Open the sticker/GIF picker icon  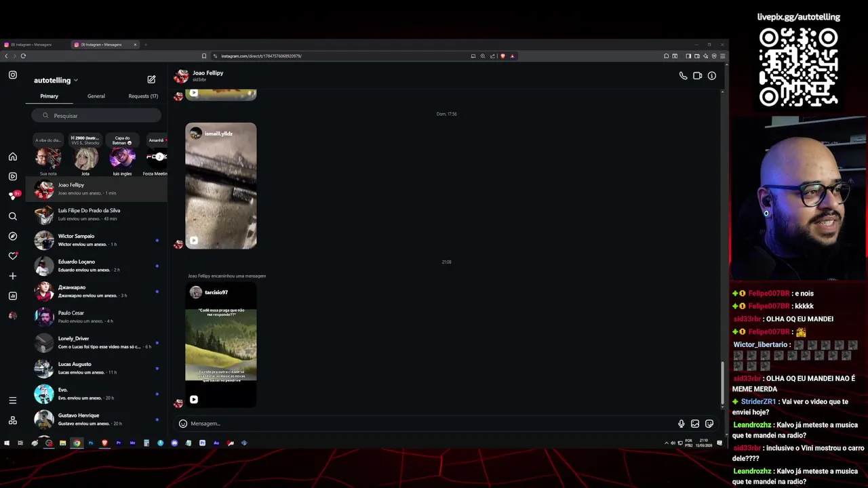pos(709,424)
